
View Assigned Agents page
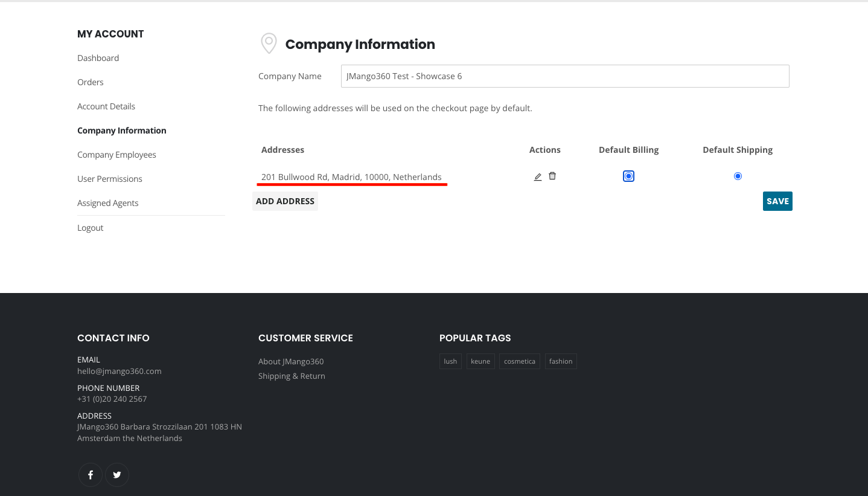[x=108, y=203]
